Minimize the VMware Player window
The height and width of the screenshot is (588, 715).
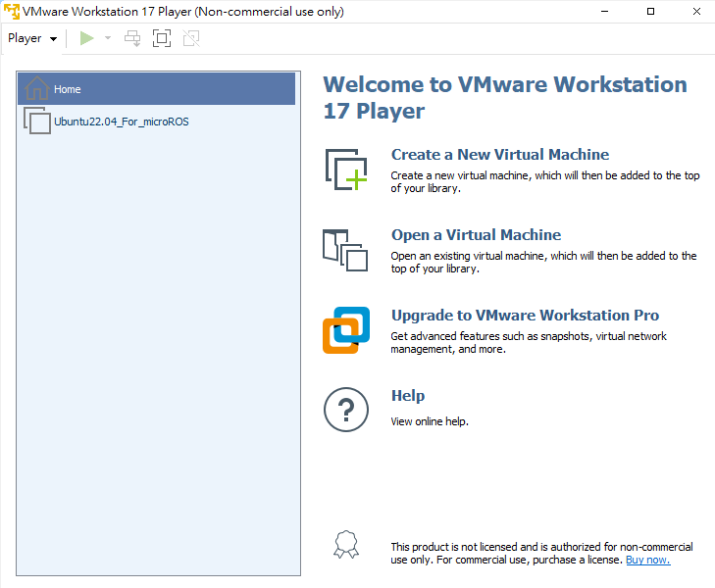pos(604,12)
